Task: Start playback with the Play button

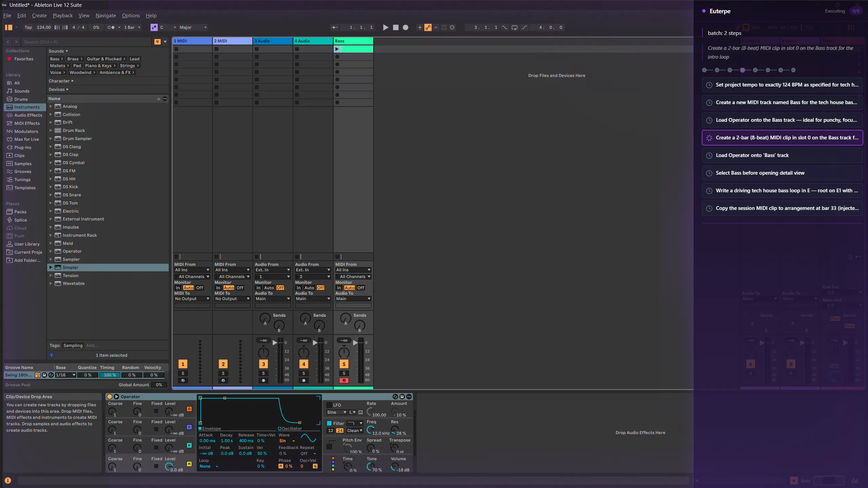Action: tap(386, 27)
